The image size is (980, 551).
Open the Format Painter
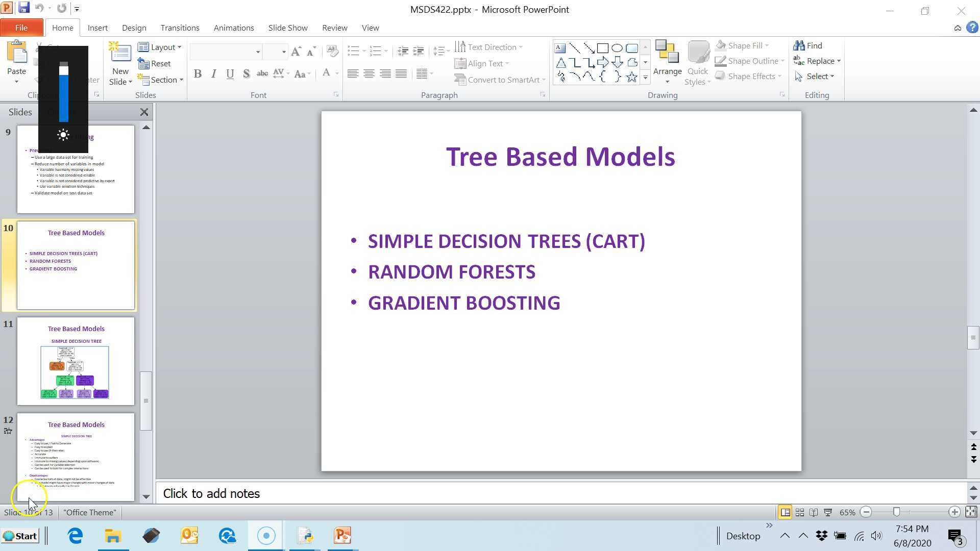(40, 81)
